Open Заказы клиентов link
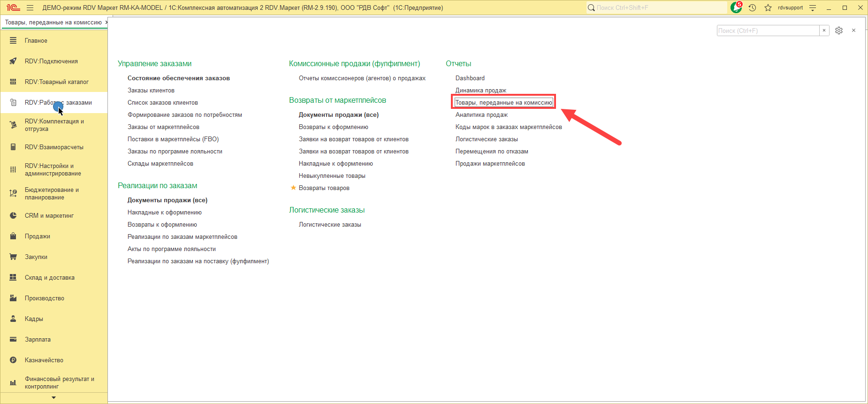 point(151,91)
